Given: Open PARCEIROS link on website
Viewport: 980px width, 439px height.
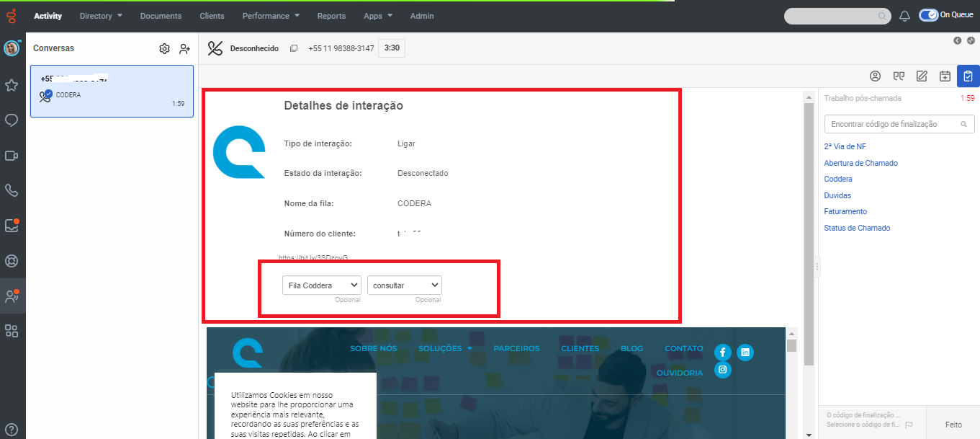Looking at the screenshot, I should 516,348.
